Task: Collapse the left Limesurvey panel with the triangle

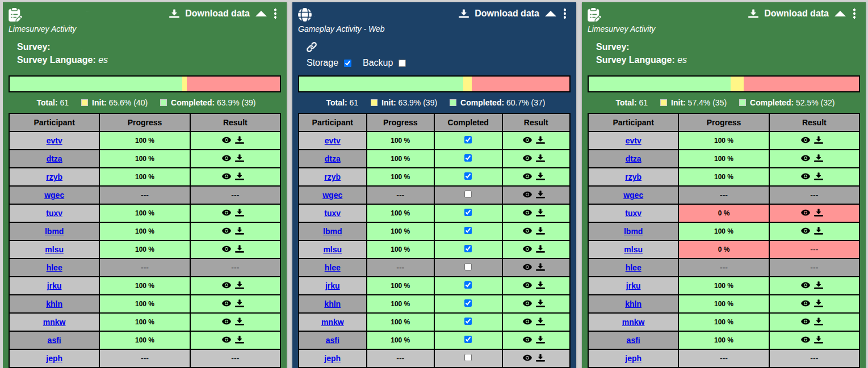Action: [261, 14]
